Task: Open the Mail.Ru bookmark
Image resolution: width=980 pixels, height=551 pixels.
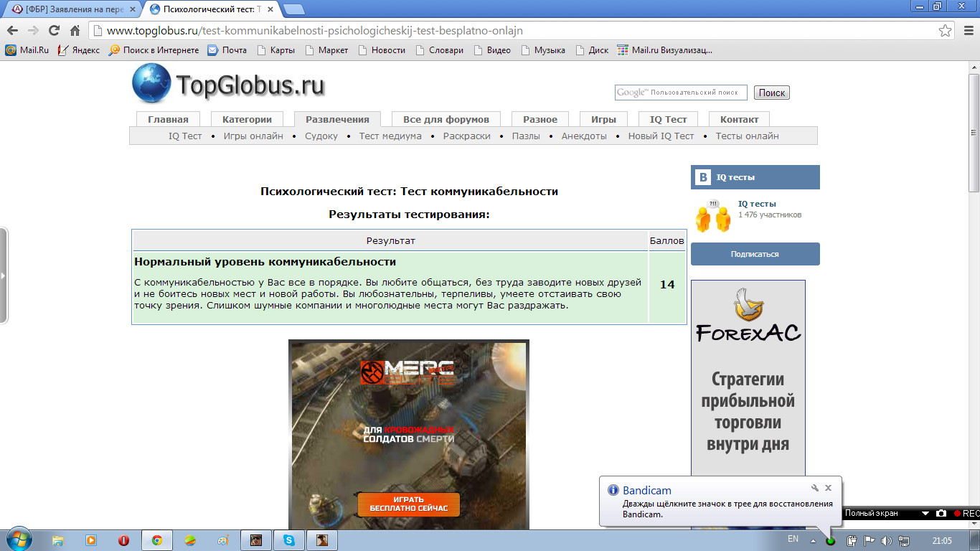Action: point(27,50)
